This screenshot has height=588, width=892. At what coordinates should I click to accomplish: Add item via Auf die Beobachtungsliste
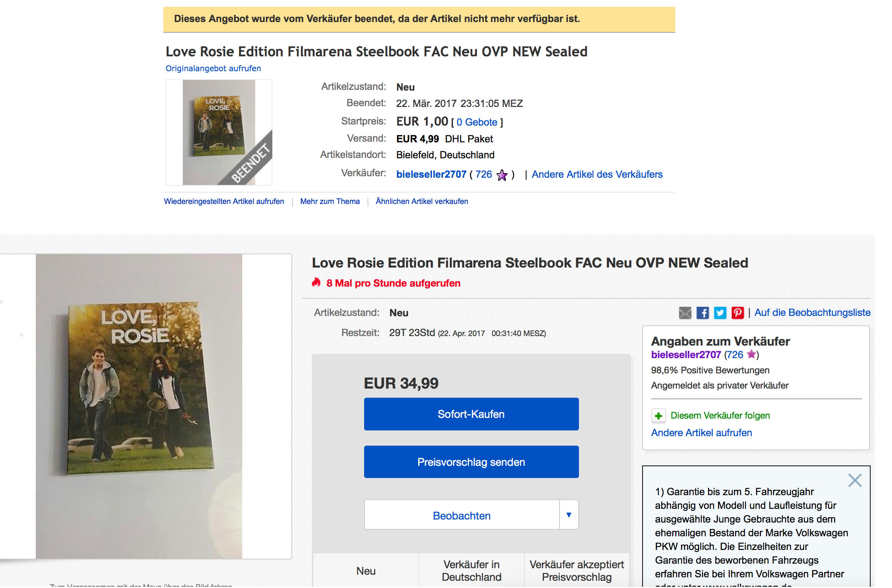click(812, 312)
